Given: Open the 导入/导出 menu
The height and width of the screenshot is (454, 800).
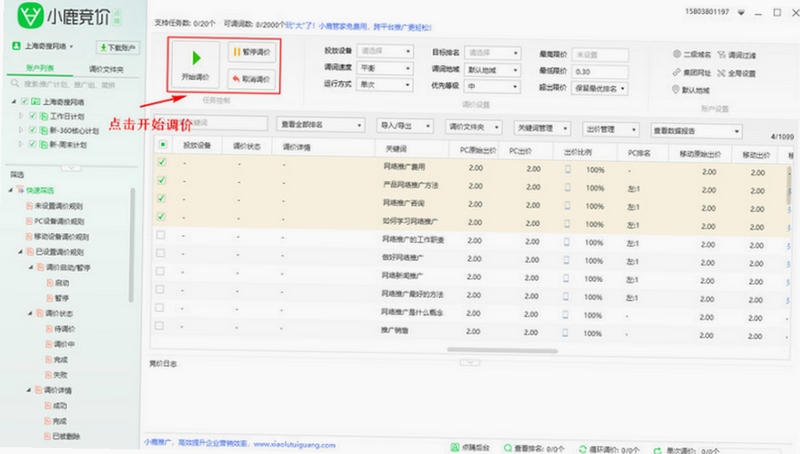Looking at the screenshot, I should pyautogui.click(x=405, y=125).
